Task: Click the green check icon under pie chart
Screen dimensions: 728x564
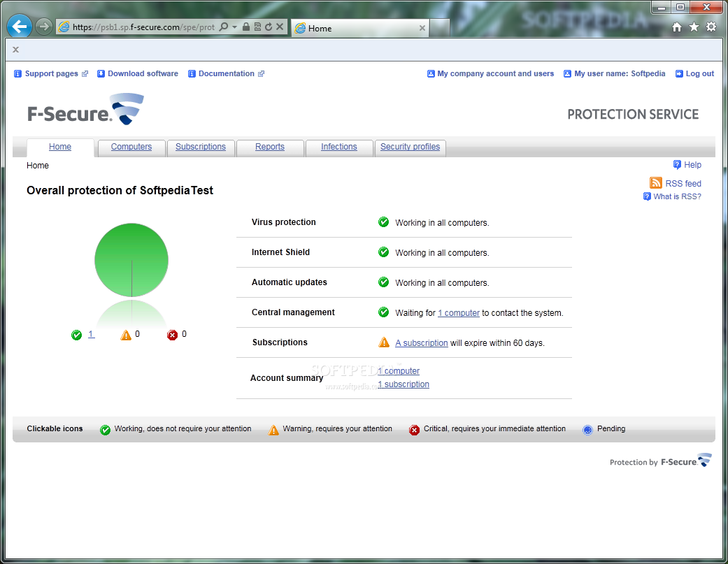Action: click(x=77, y=335)
